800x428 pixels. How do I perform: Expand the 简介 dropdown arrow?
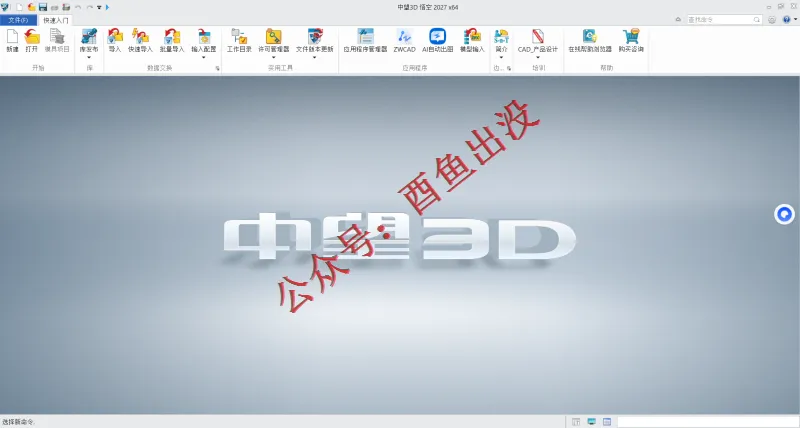[x=501, y=57]
